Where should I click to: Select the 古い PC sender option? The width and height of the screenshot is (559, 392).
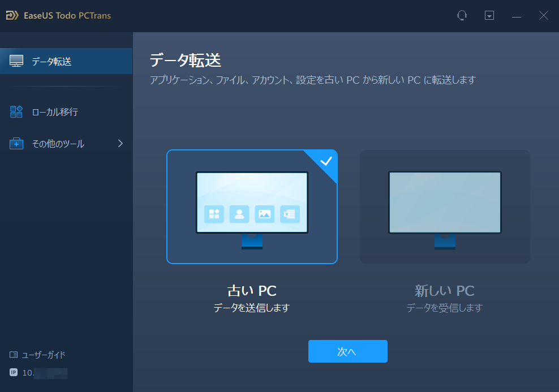click(252, 206)
